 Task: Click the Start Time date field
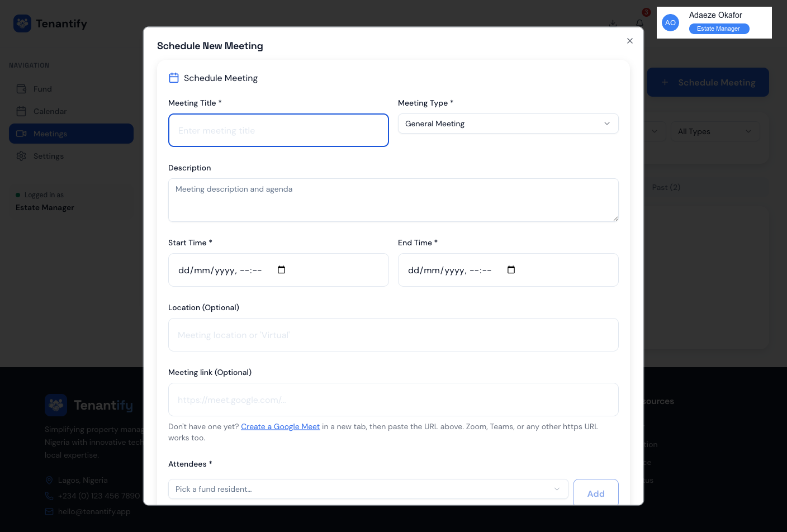tap(278, 270)
